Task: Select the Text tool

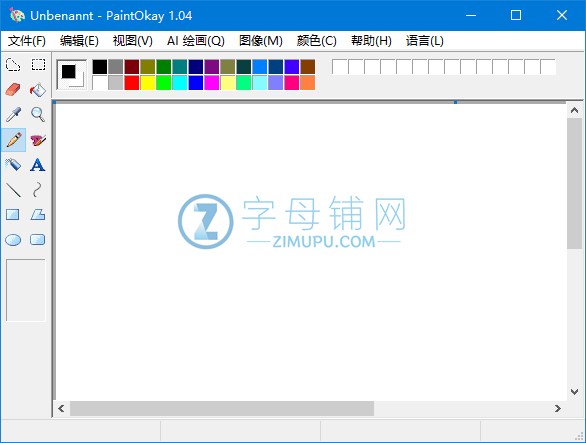Action: [38, 165]
